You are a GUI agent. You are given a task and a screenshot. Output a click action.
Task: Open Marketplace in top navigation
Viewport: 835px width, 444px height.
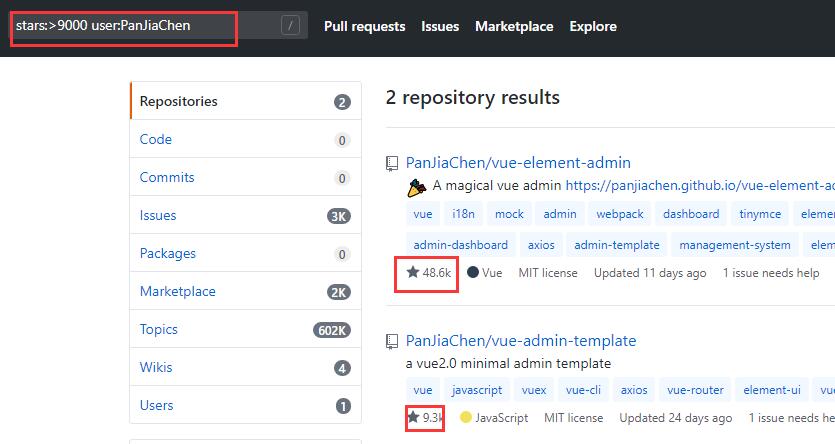coord(514,26)
